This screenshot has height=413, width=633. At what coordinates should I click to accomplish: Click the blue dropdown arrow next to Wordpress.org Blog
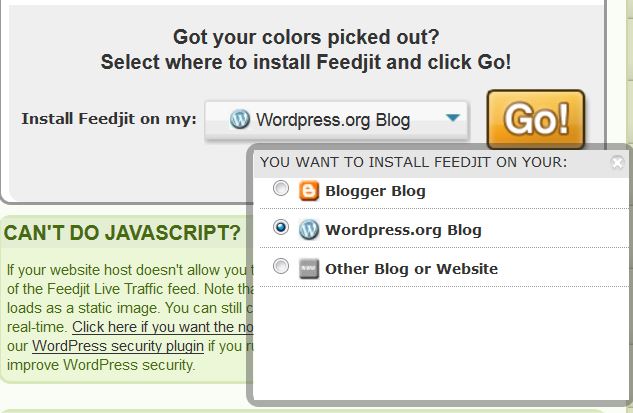tap(453, 117)
